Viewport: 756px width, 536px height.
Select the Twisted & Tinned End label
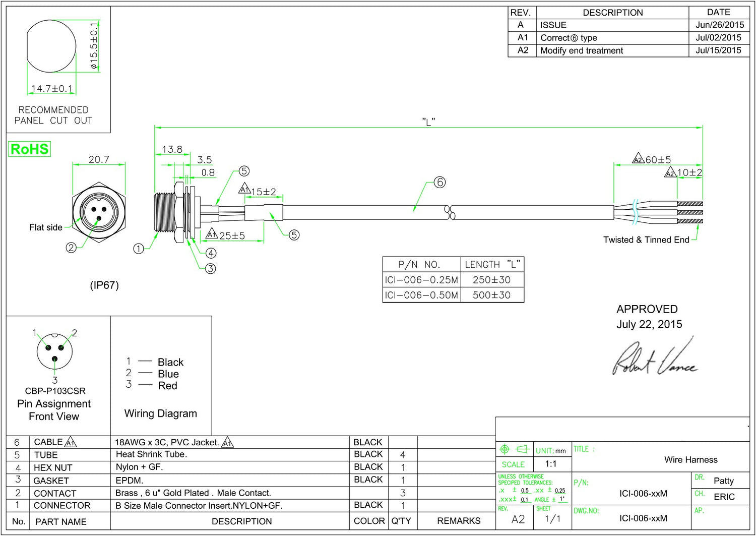click(x=646, y=240)
